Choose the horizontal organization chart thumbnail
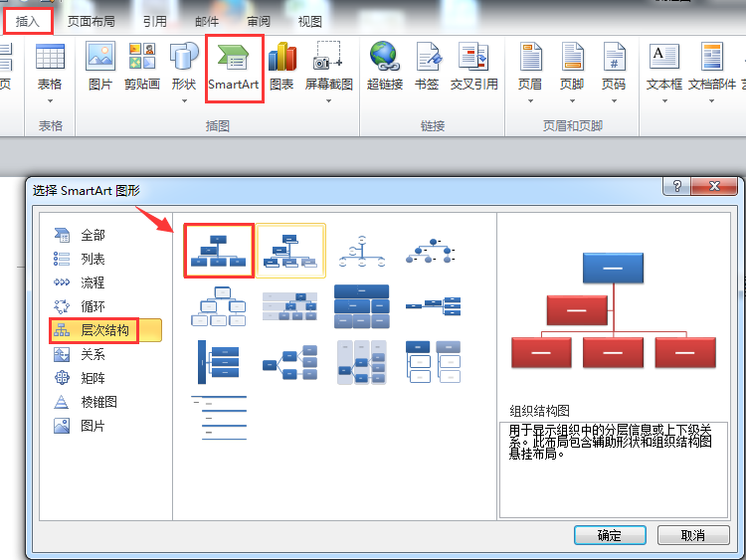Viewport: 746px width, 560px height. 433,306
